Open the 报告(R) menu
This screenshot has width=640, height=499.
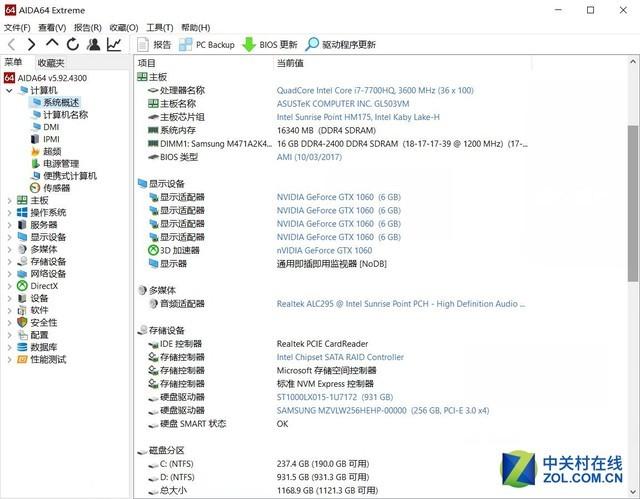coord(87,28)
